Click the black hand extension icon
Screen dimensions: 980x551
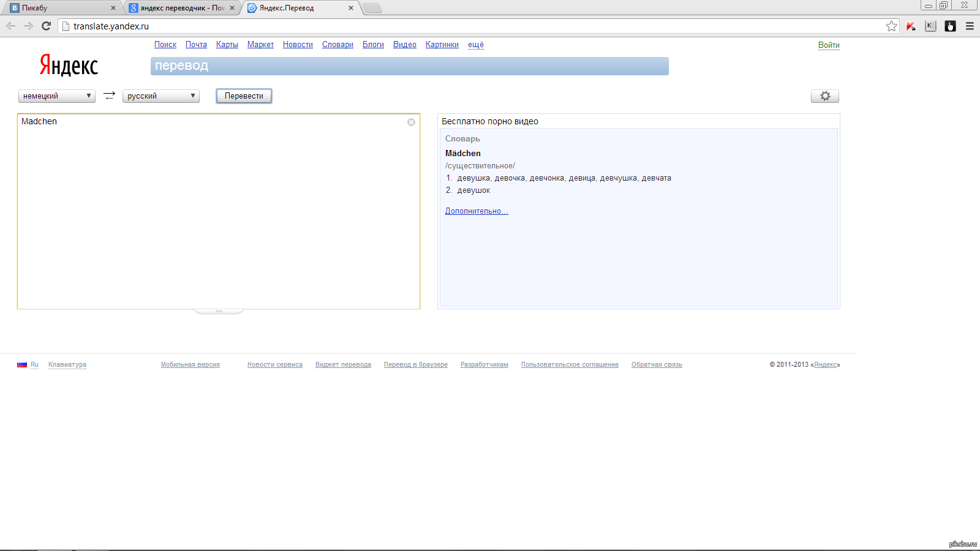(x=950, y=26)
